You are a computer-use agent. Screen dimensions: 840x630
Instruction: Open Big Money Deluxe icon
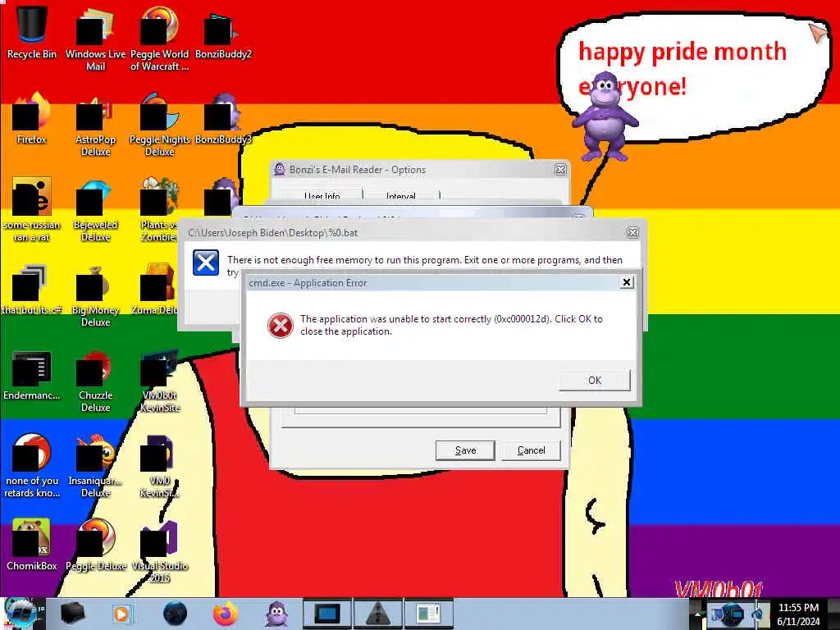[x=95, y=295]
